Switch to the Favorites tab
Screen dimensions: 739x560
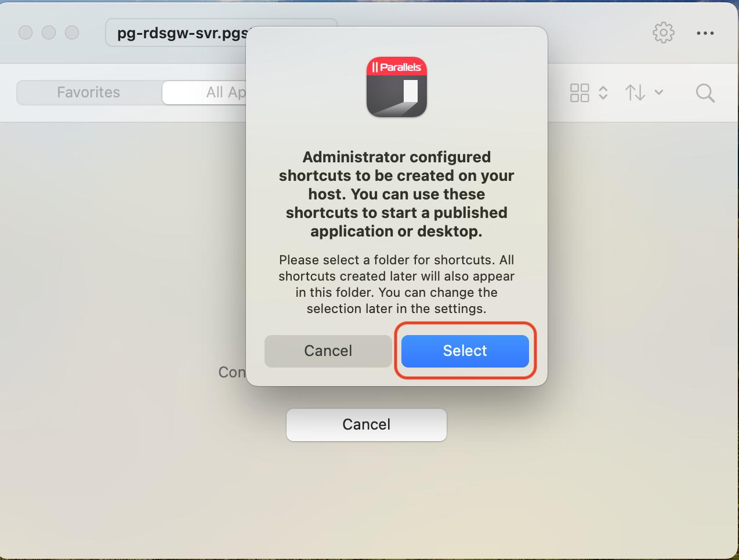(x=89, y=93)
